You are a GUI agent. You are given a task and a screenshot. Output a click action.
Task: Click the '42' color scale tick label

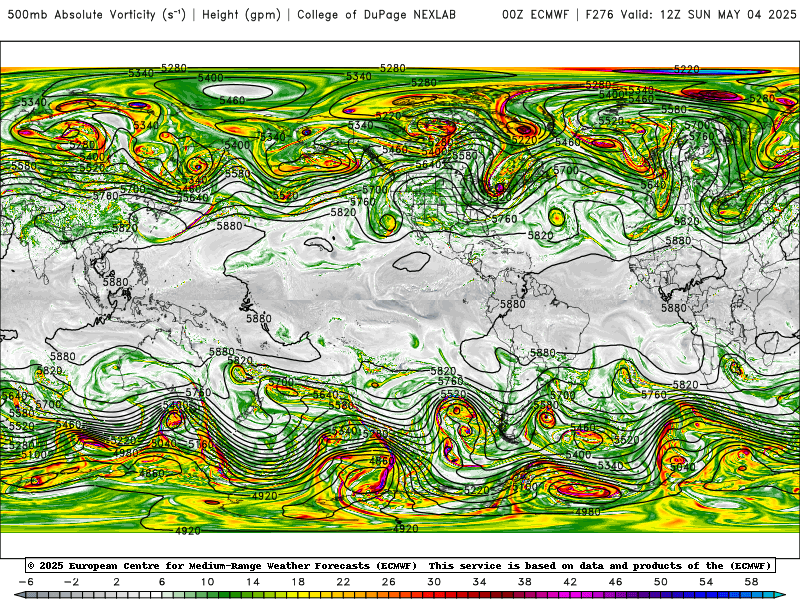coord(570,582)
